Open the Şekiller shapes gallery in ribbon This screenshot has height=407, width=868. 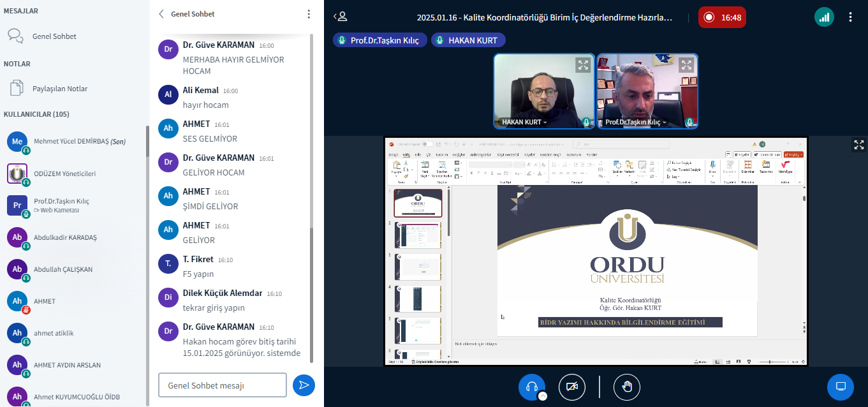coord(617,167)
